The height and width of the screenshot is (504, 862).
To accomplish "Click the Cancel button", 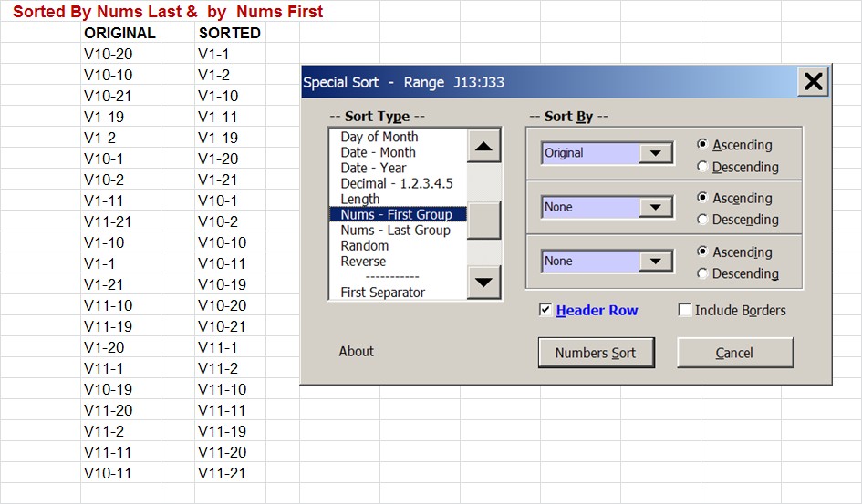I will [735, 353].
